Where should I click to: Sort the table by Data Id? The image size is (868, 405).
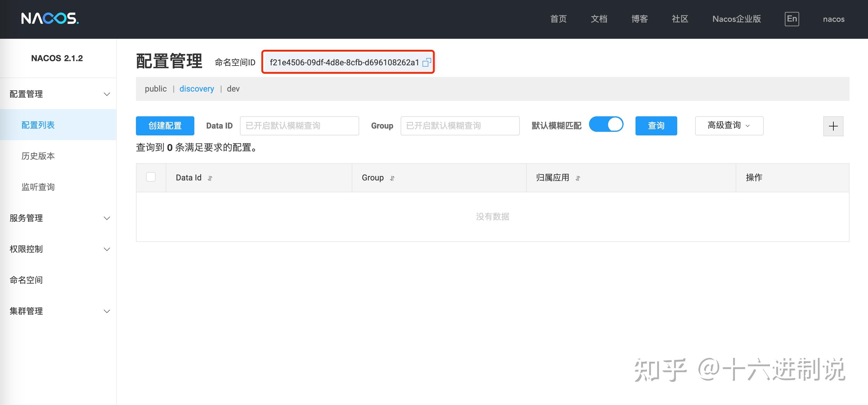pos(209,178)
